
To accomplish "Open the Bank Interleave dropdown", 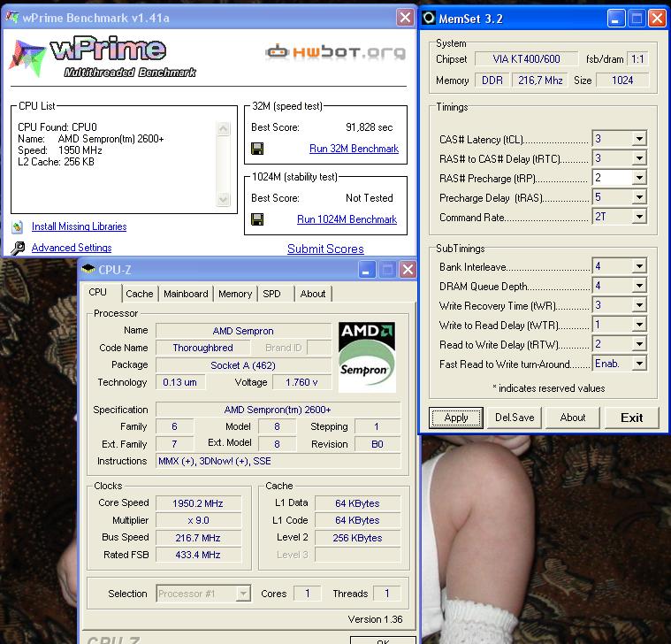I will point(639,266).
